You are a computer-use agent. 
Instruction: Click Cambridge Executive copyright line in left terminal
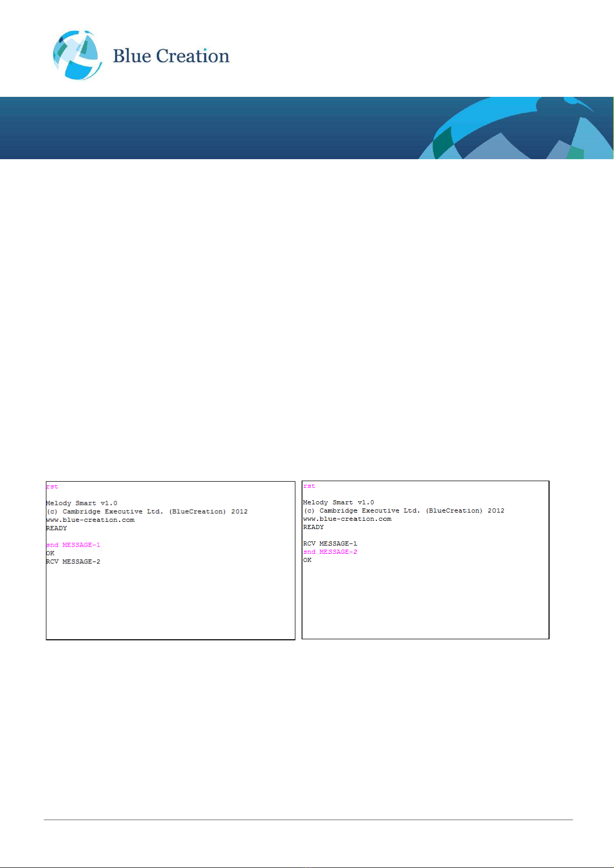[x=147, y=512]
